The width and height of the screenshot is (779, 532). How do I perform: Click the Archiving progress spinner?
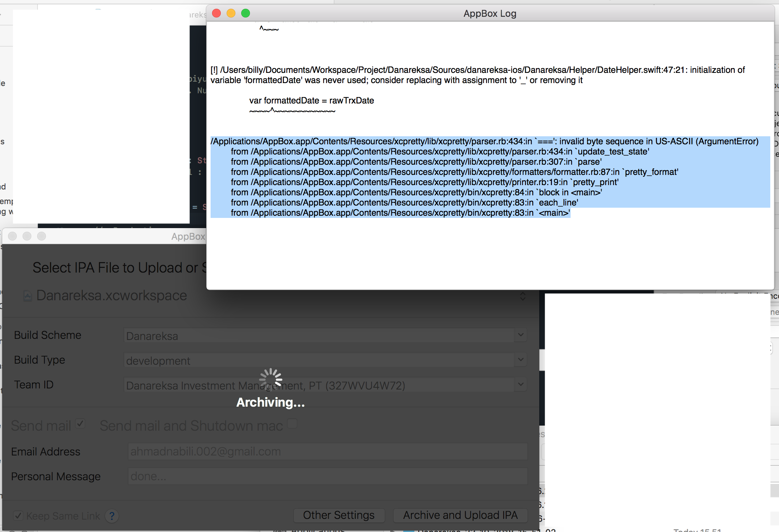(x=270, y=379)
